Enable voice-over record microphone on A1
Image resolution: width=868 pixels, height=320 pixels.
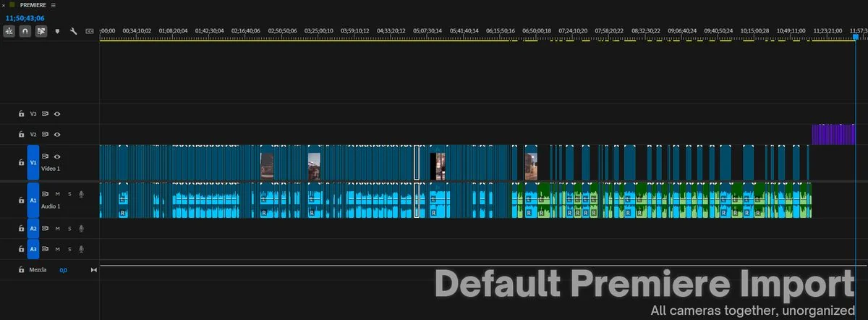click(x=81, y=194)
